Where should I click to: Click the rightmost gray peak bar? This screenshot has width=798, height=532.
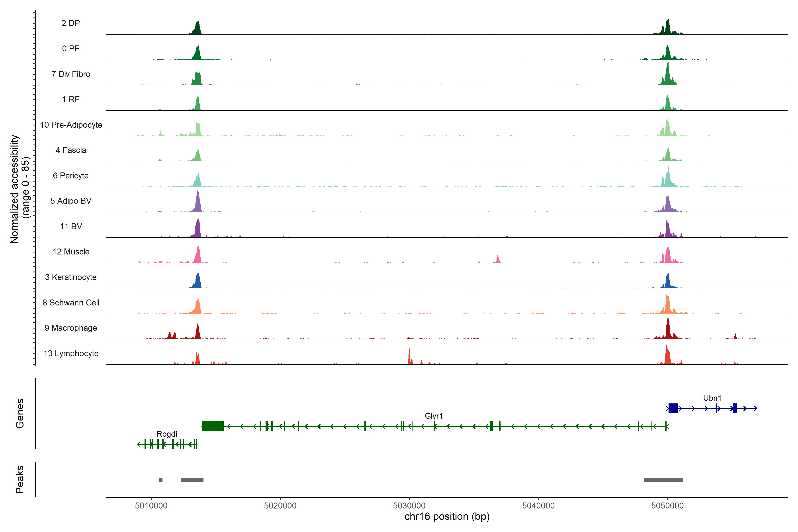click(x=663, y=480)
